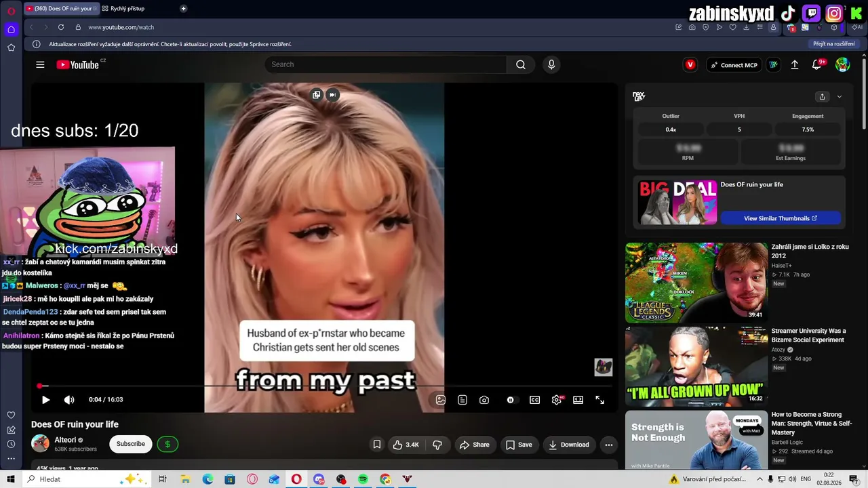Reload the page in browser toolbar
868x488 pixels.
click(61, 27)
